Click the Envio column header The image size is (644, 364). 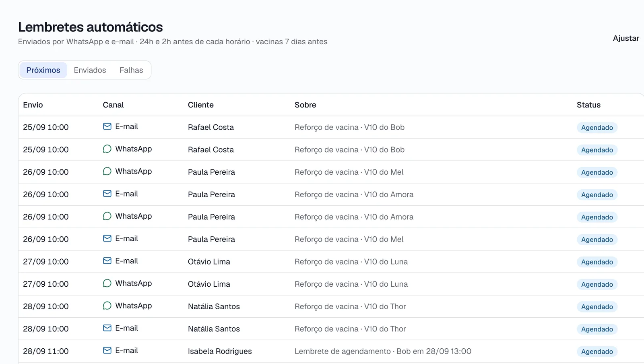click(x=33, y=105)
